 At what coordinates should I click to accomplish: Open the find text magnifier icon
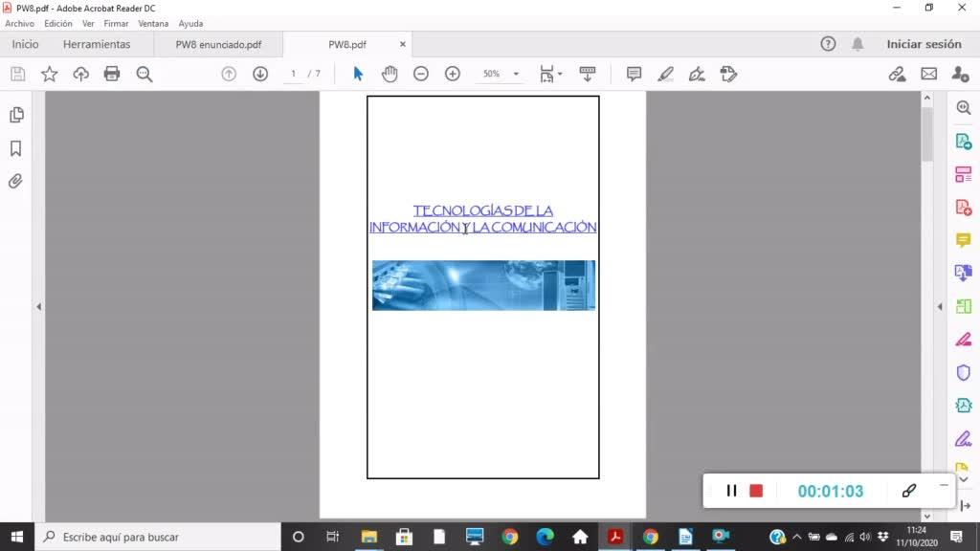145,74
